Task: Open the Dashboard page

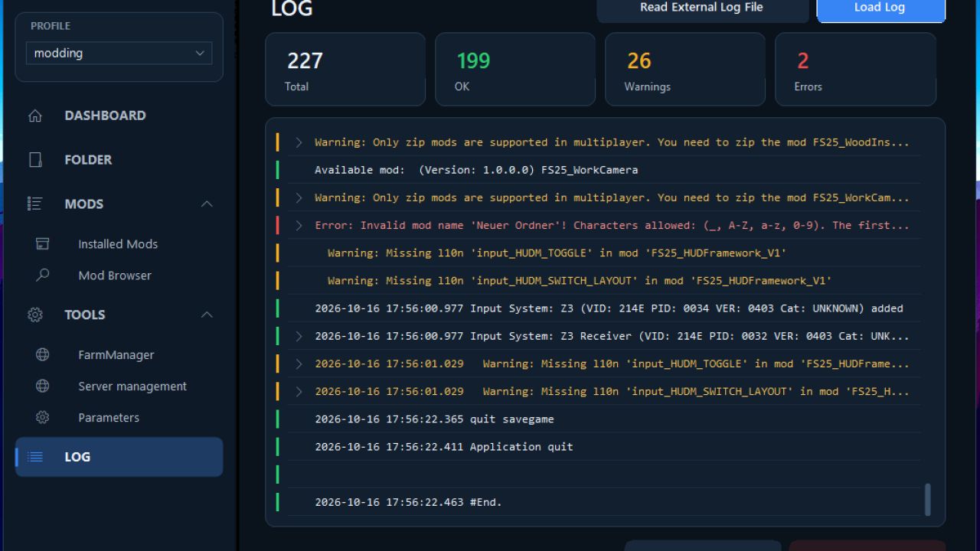Action: click(119, 116)
